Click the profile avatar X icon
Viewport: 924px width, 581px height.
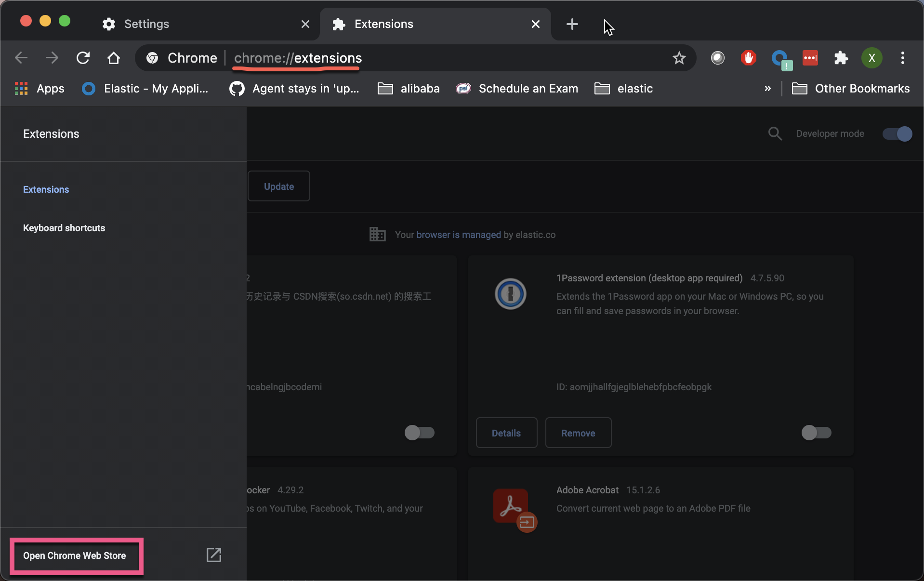872,58
